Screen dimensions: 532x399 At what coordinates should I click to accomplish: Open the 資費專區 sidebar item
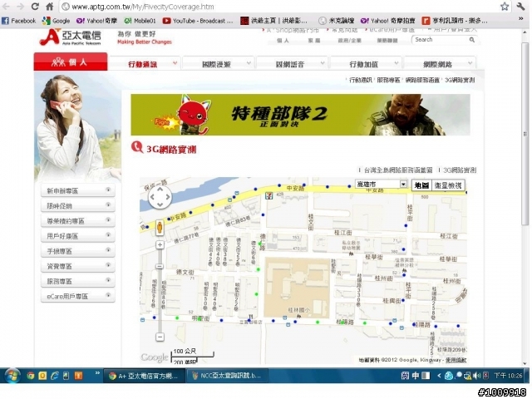[77, 266]
